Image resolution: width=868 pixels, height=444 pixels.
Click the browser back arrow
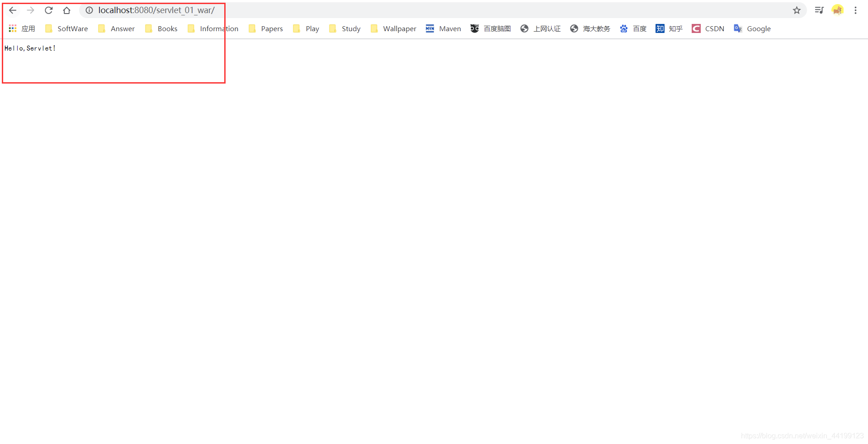(13, 10)
